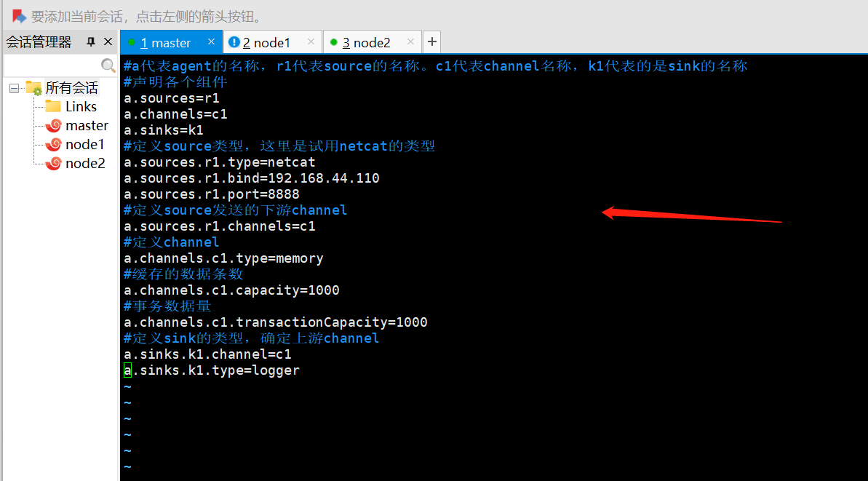Click the first comment line about agent names

tap(436, 66)
